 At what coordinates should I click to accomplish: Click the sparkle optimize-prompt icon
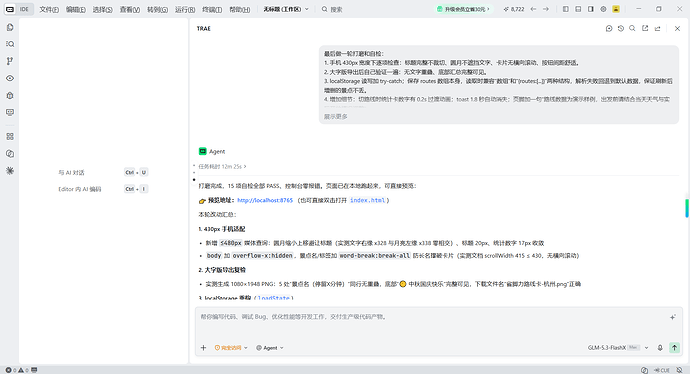click(673, 317)
